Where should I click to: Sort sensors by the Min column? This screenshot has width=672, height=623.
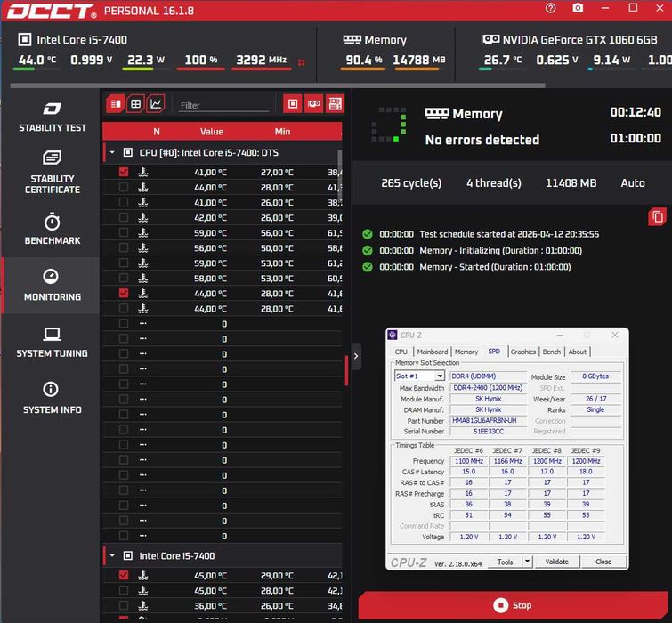click(282, 132)
